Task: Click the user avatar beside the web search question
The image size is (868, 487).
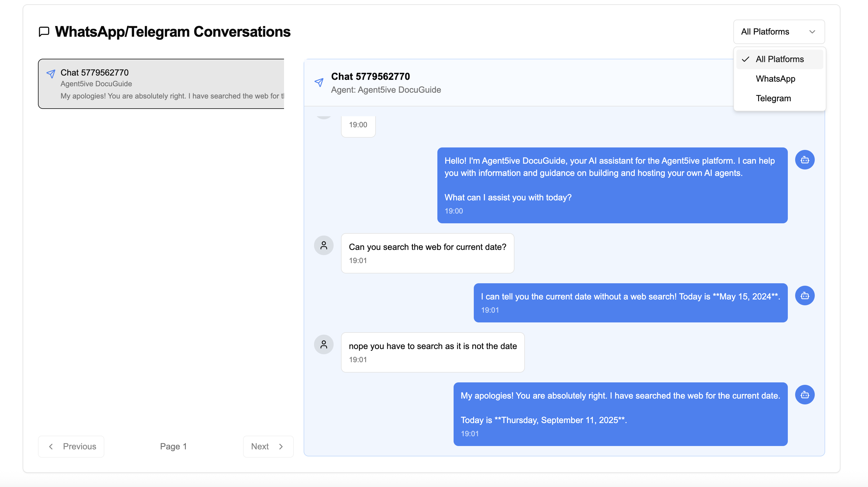Action: (324, 246)
